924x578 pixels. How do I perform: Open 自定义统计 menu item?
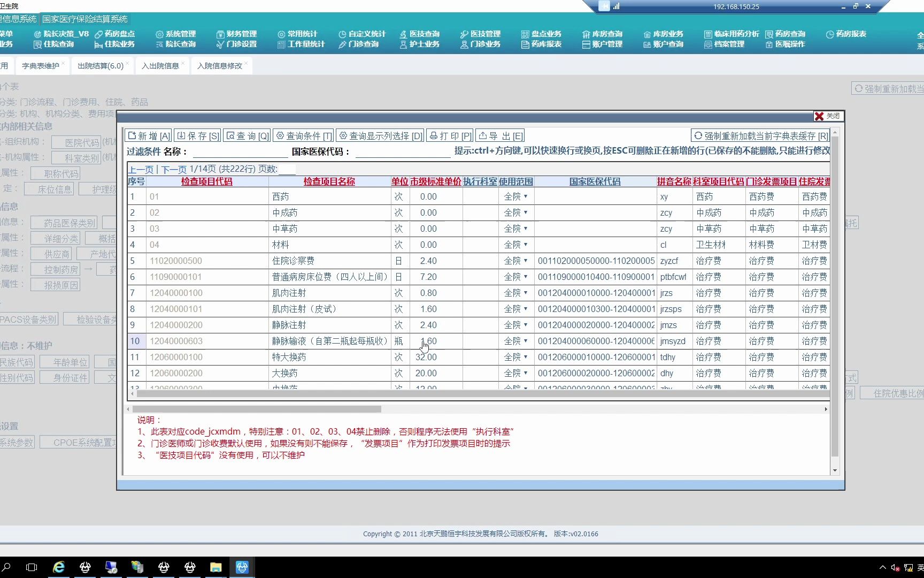[363, 34]
